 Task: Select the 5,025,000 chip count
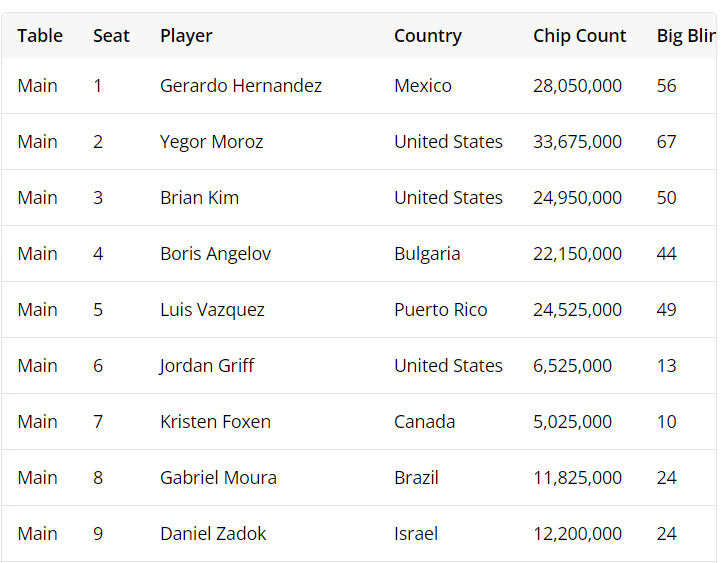(572, 422)
